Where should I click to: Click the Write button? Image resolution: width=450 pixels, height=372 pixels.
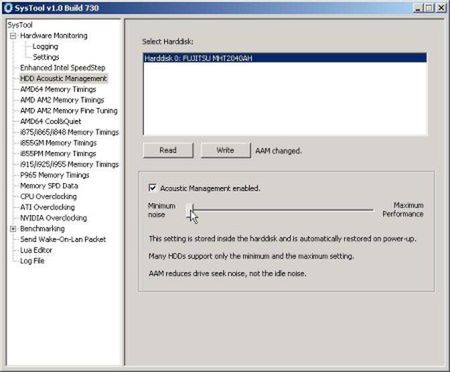click(x=225, y=150)
